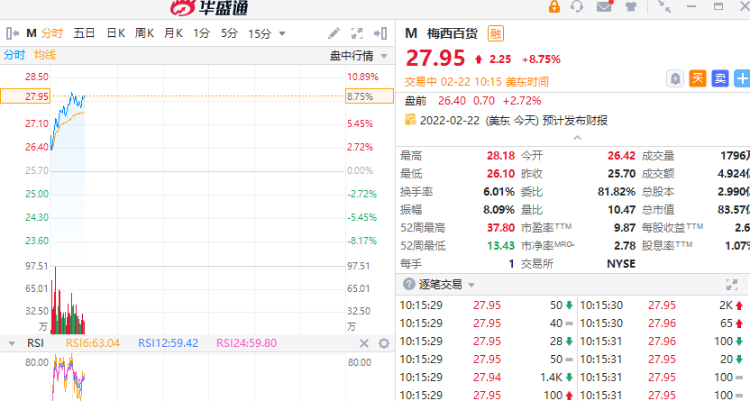Screen dimensions: 750x401
Task: Click 昨收 value 25.70
Action: point(621,174)
